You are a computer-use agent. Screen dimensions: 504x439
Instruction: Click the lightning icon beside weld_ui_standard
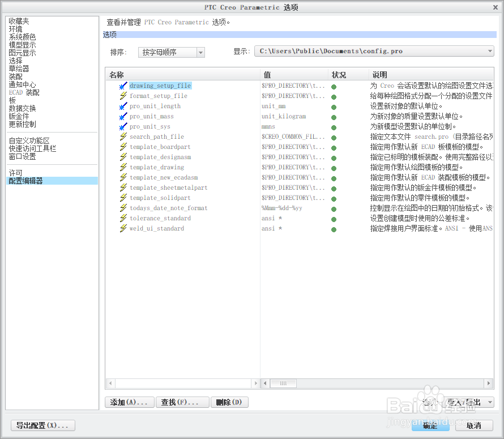(123, 228)
